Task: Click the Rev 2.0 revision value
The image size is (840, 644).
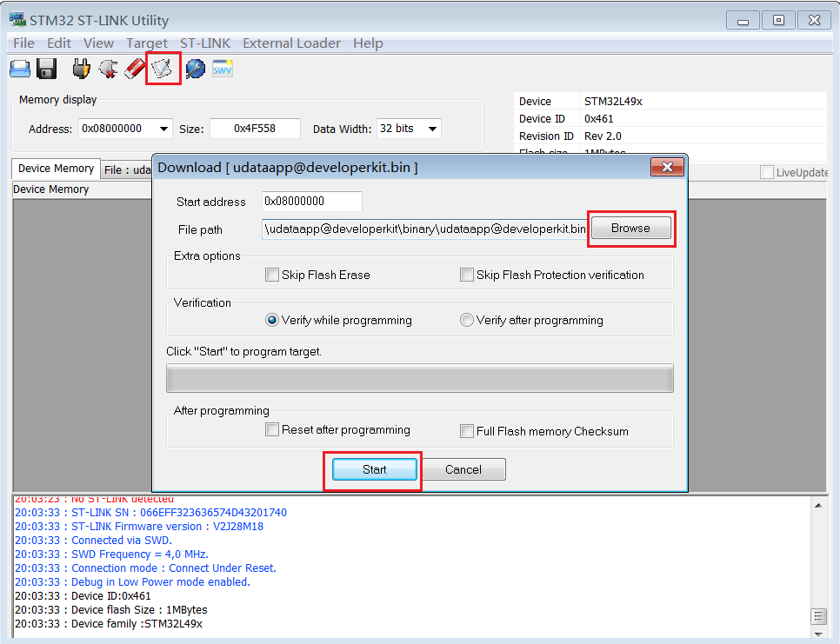Action: 603,136
